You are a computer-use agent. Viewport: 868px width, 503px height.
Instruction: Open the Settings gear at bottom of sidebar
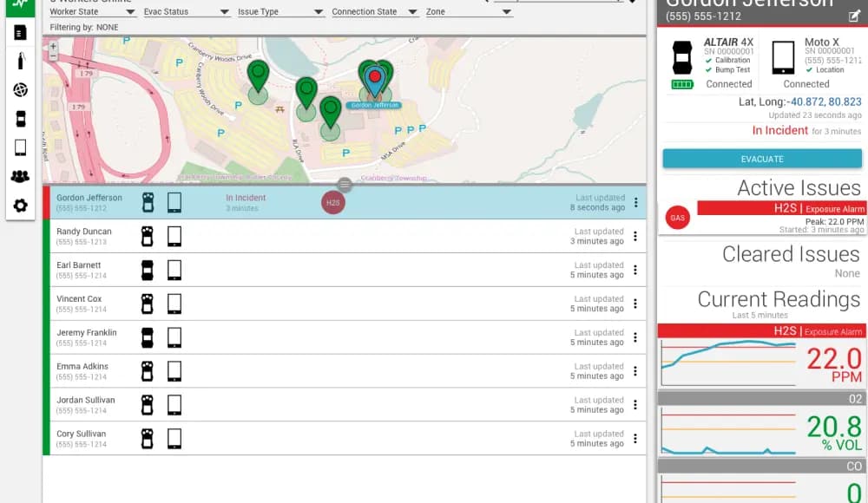[x=19, y=206]
